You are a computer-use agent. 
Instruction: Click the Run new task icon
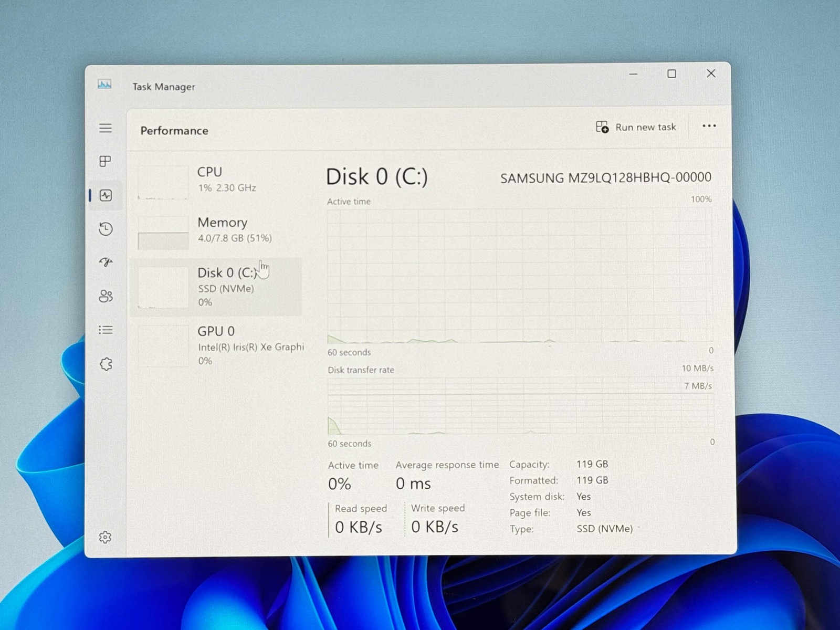tap(602, 127)
